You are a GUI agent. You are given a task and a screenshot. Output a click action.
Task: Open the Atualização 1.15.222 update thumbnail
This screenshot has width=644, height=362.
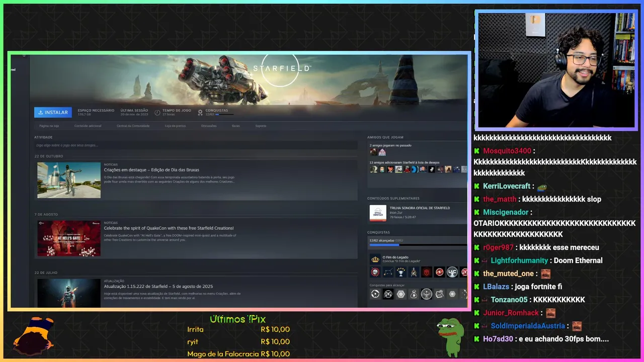[x=69, y=293]
